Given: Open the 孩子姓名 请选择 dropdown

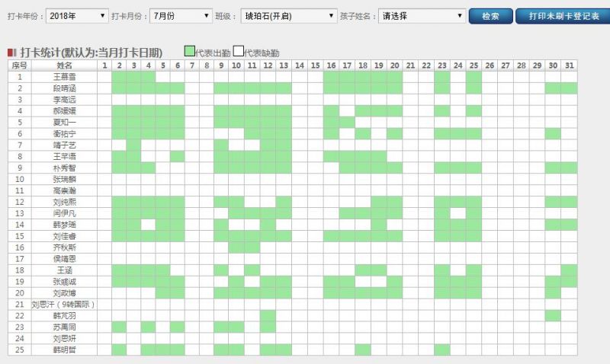Looking at the screenshot, I should pyautogui.click(x=422, y=16).
